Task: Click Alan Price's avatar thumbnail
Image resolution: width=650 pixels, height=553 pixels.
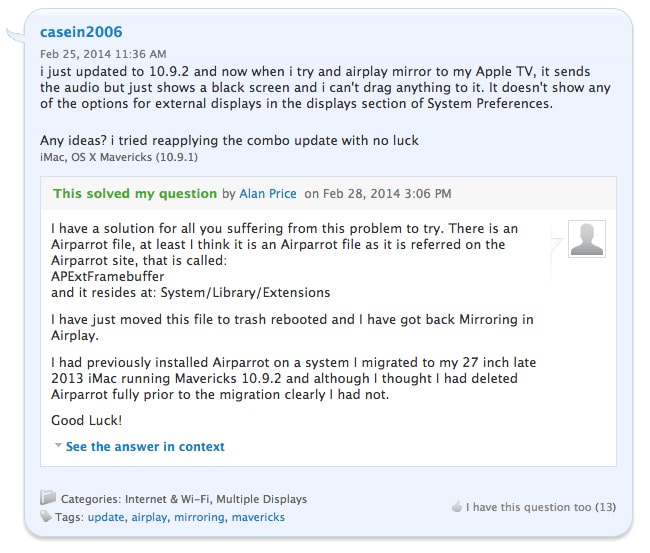Action: tap(587, 239)
